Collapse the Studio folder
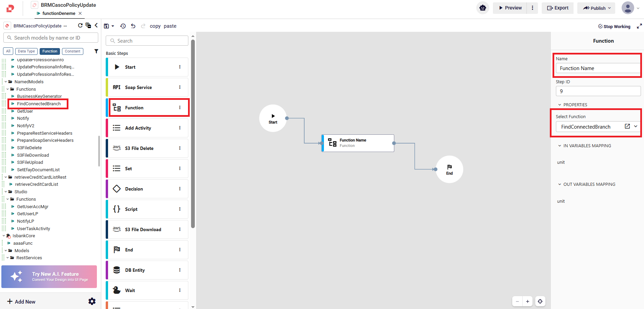644x309 pixels. [x=6, y=192]
